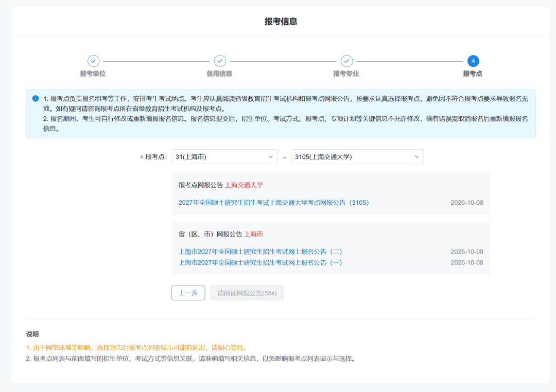This screenshot has width=556, height=392.
Task: Click the 请阅读网报公告(55s) countdown button
Action: 247,293
